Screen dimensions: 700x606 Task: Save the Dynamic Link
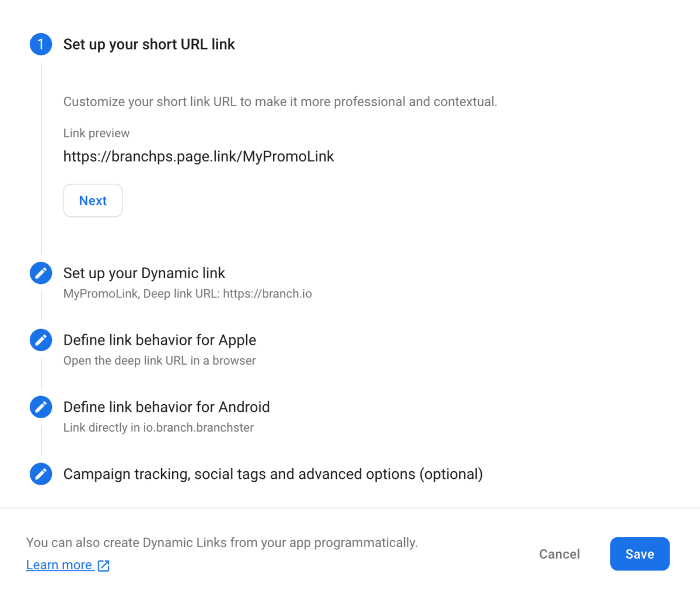click(639, 554)
